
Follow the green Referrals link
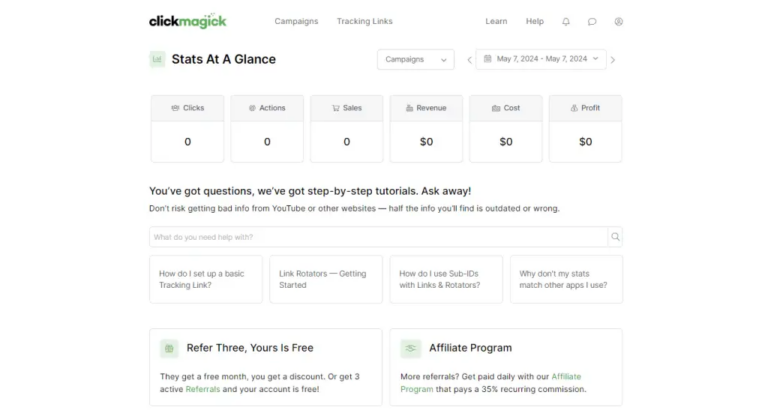[x=203, y=389]
